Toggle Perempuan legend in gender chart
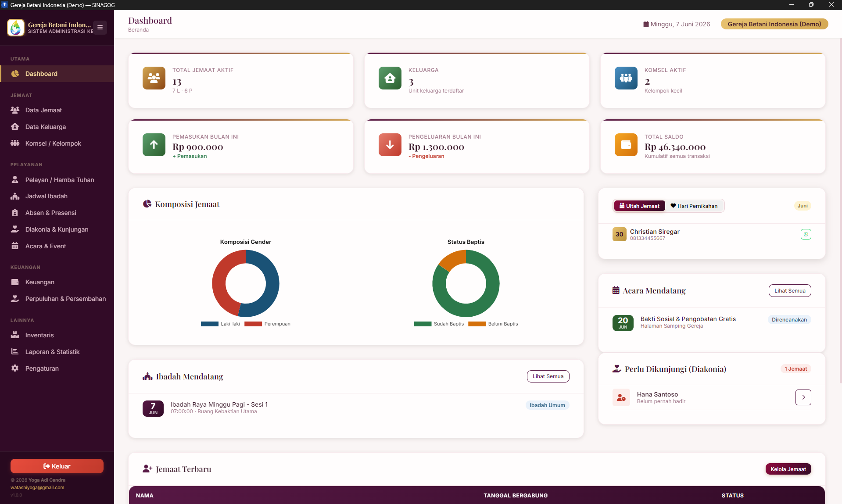The height and width of the screenshot is (504, 842). coord(267,324)
